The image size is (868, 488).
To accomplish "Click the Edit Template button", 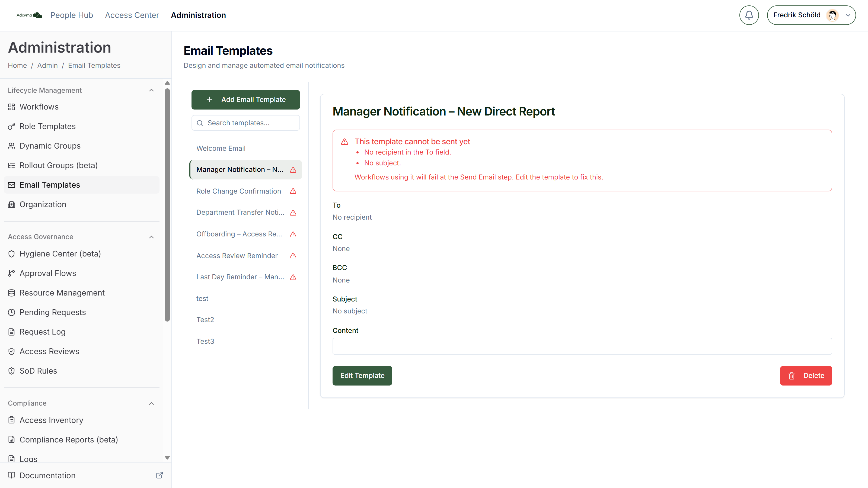I will point(362,375).
